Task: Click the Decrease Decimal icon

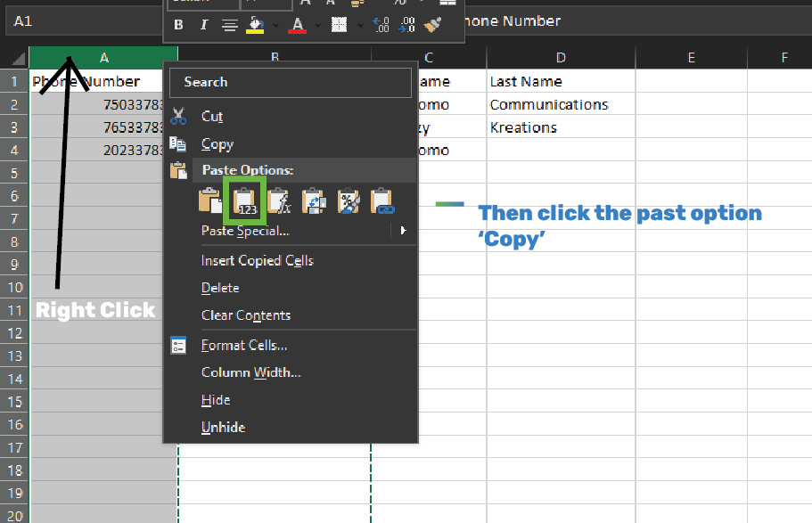Action: (407, 24)
